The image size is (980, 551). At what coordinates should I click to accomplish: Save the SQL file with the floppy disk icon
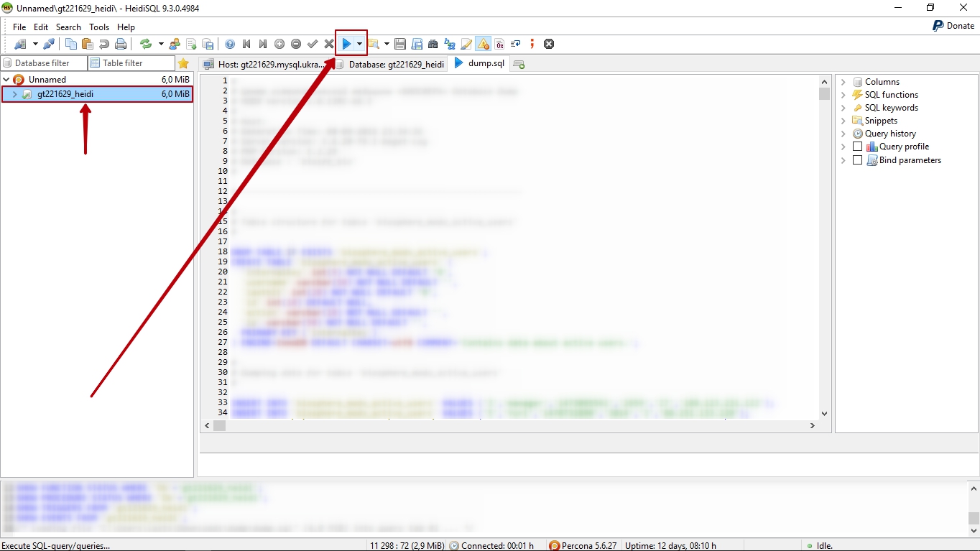400,44
